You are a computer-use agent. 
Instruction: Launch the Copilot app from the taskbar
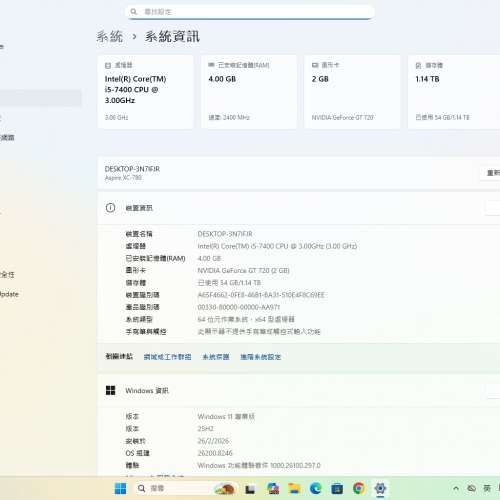[x=273, y=489]
